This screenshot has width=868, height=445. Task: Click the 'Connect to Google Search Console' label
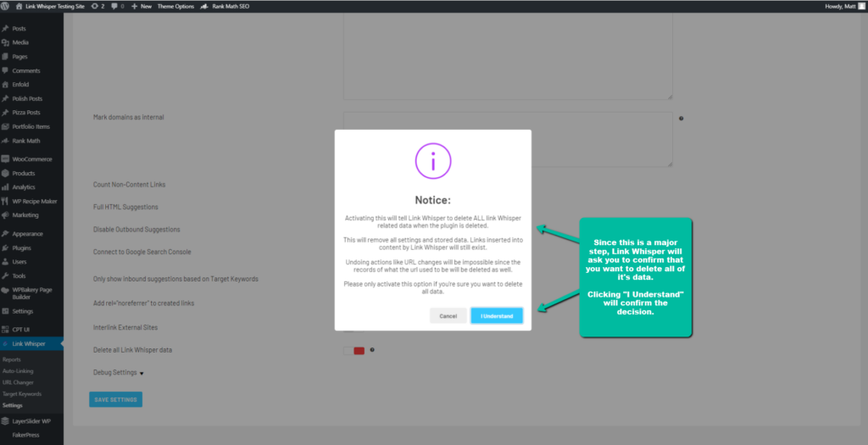coord(142,252)
